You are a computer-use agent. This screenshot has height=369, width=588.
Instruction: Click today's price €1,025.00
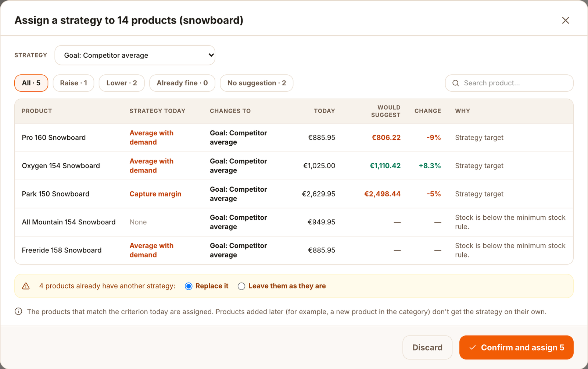(319, 166)
